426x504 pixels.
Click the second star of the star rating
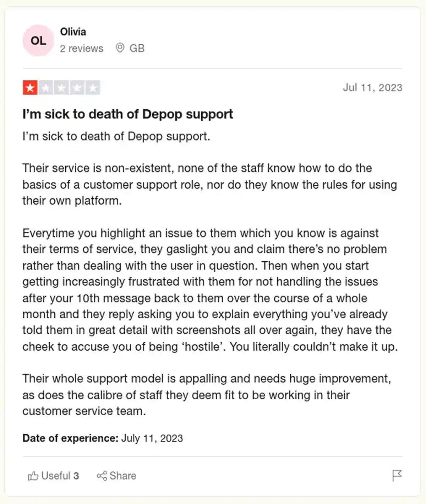click(x=46, y=87)
